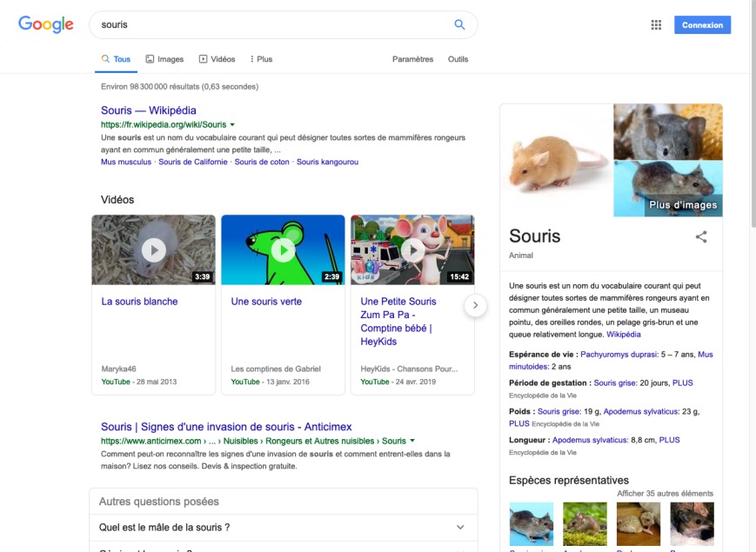756x552 pixels.
Task: Play the Une Petite Souris Zum Pa Pa video
Action: tap(412, 250)
